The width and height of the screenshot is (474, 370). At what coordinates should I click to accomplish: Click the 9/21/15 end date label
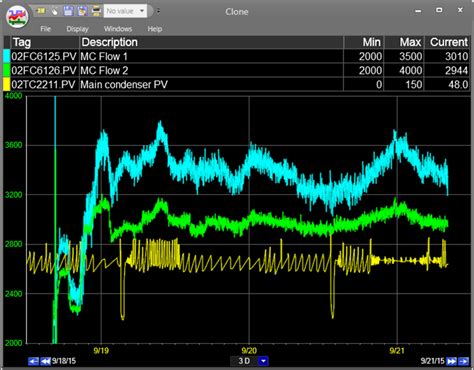tap(433, 361)
